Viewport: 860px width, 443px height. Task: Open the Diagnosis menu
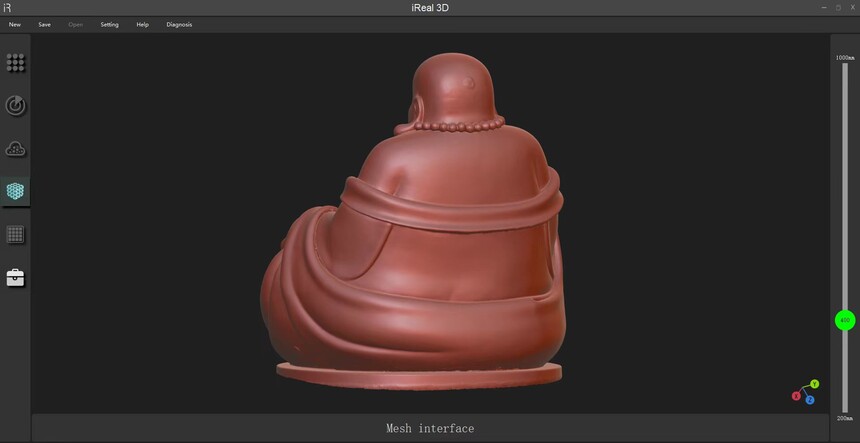coord(179,25)
